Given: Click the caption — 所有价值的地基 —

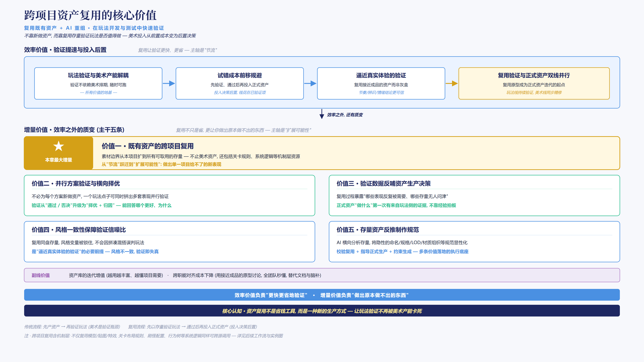Looking at the screenshot, I should (x=98, y=92).
